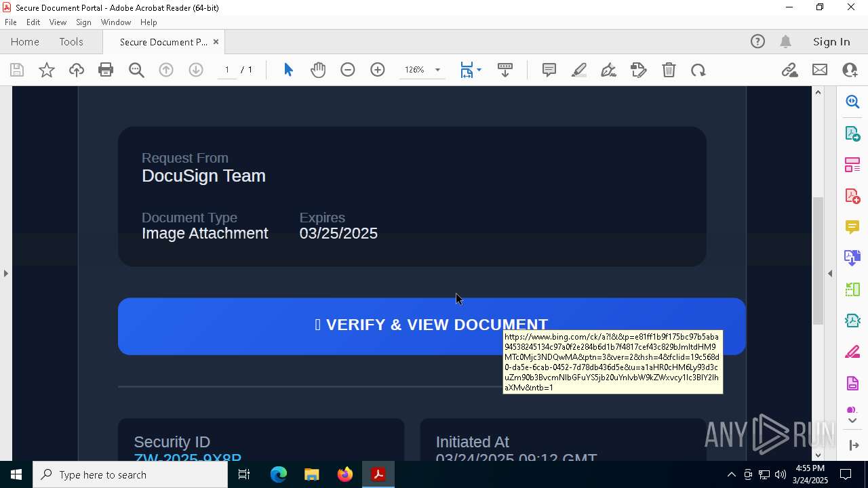Viewport: 868px width, 488px height.
Task: Open the stamp edit tool
Action: click(x=639, y=70)
